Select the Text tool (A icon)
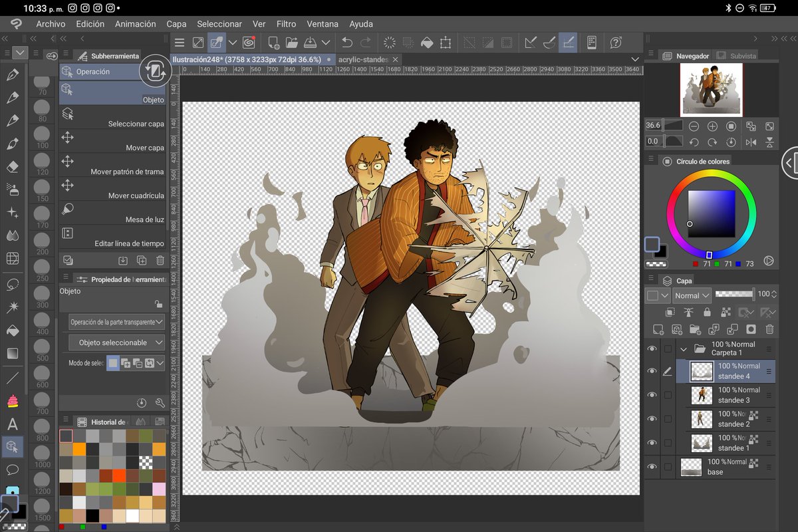 [13, 424]
